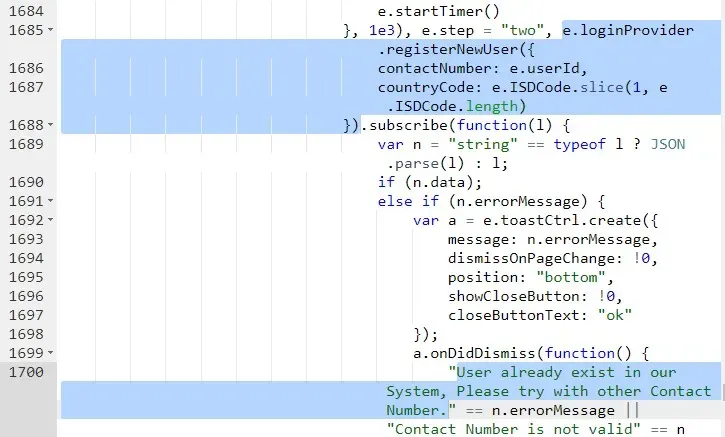725x437 pixels.
Task: Click countryCode: e.ISDCode.slice text
Action: pos(500,87)
